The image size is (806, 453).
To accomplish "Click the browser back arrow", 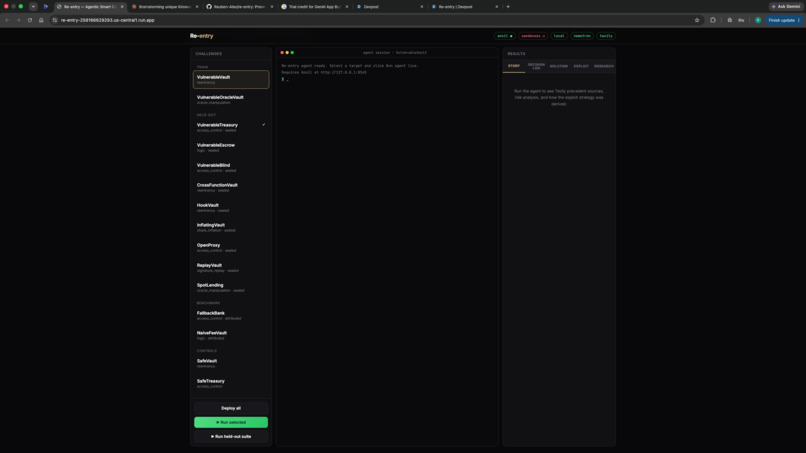I will (7, 20).
